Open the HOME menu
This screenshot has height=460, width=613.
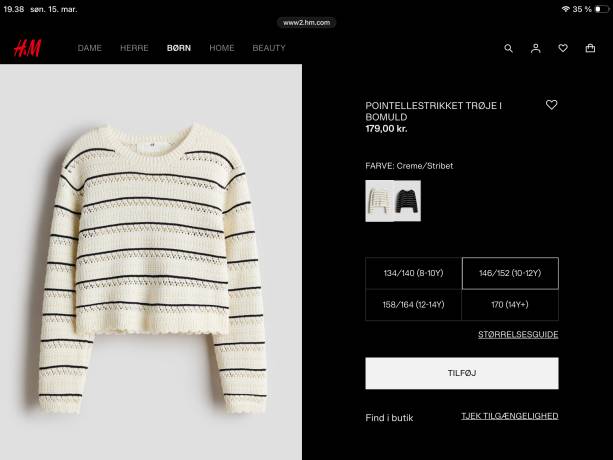[x=222, y=48]
